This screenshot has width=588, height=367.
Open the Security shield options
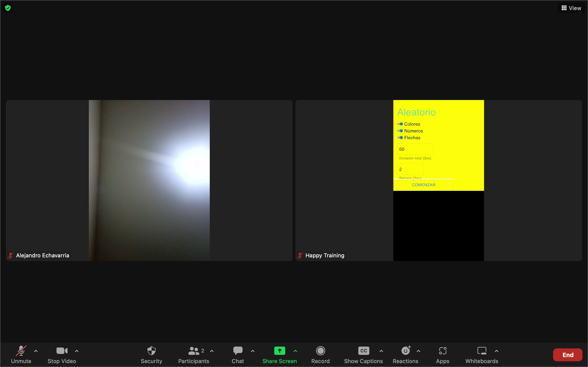pos(151,351)
